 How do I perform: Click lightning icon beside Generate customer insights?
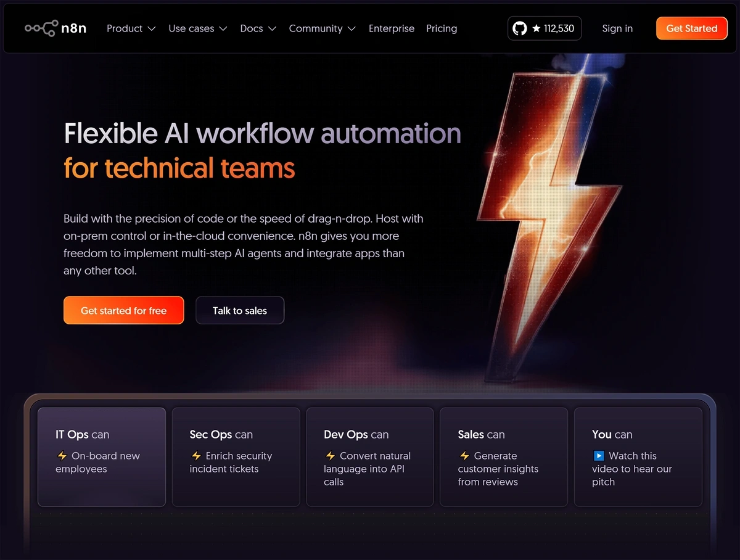point(464,456)
